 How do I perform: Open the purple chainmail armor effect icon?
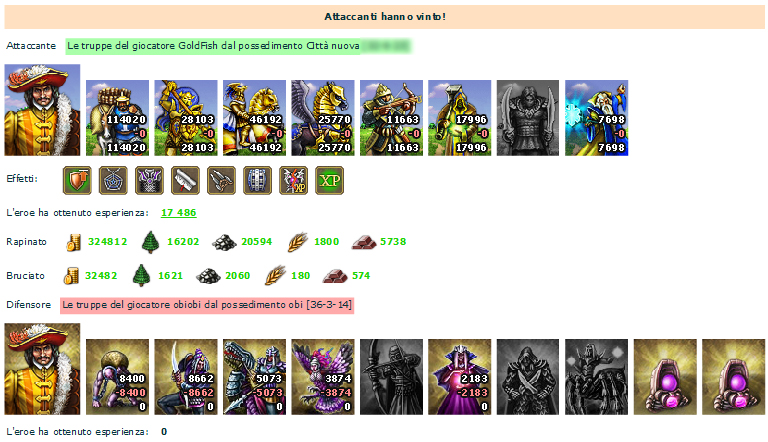(x=149, y=180)
